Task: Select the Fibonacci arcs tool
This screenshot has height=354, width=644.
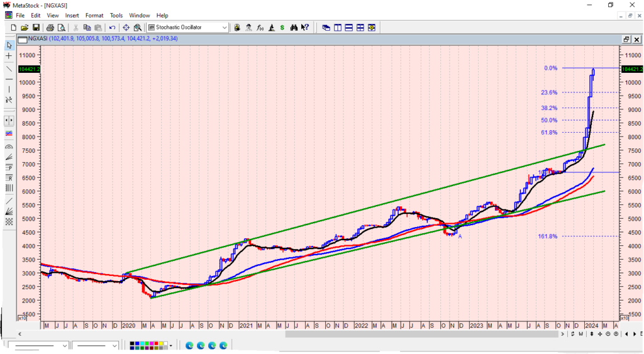Action: [9, 146]
